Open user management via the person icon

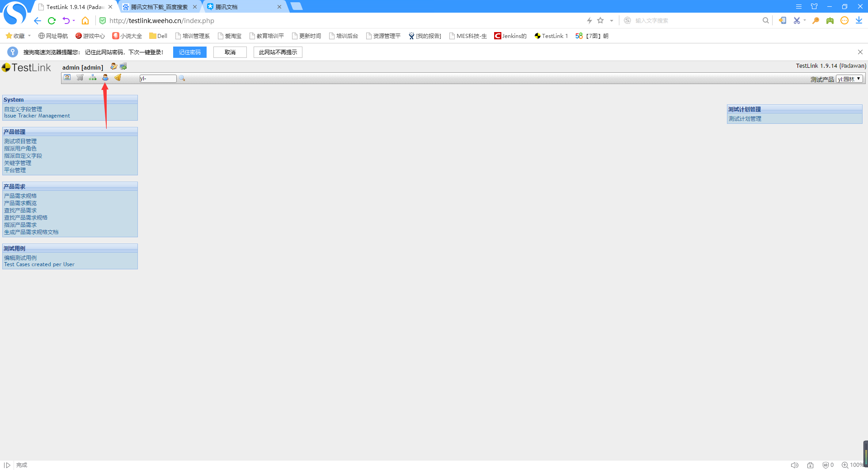[x=105, y=78]
